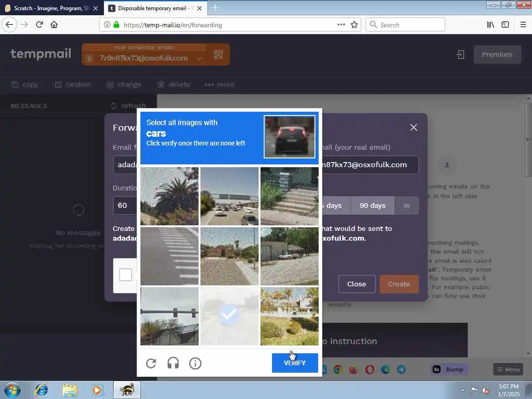Click the muted volume tray icon
The image size is (532, 399).
click(485, 391)
